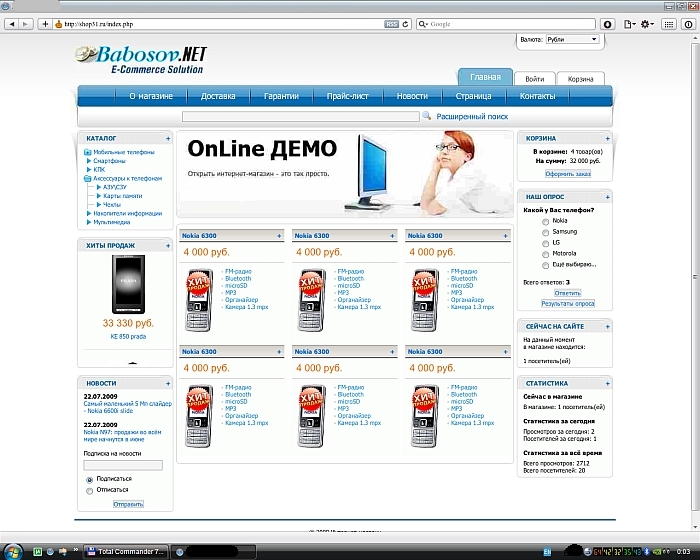Switch to the Главная tab

click(485, 77)
